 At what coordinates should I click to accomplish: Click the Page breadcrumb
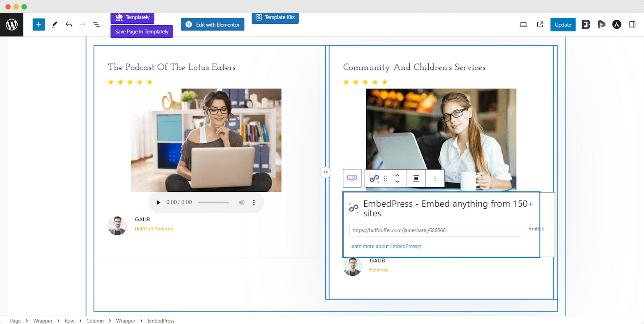pyautogui.click(x=15, y=321)
